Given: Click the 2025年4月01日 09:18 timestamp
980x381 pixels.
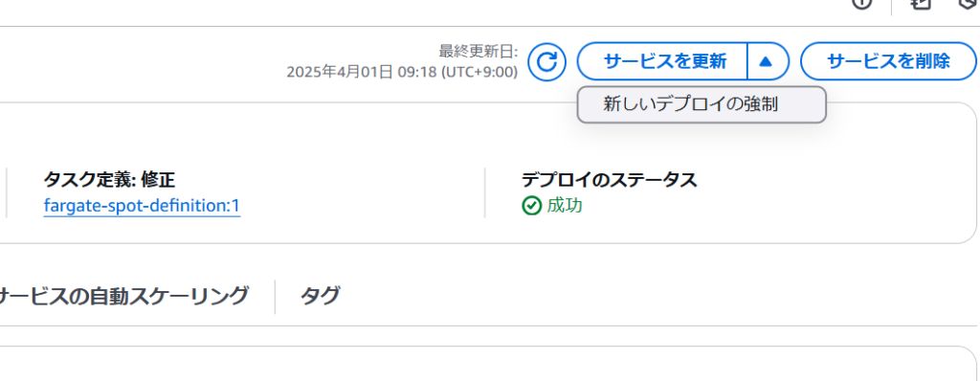Looking at the screenshot, I should [x=362, y=73].
